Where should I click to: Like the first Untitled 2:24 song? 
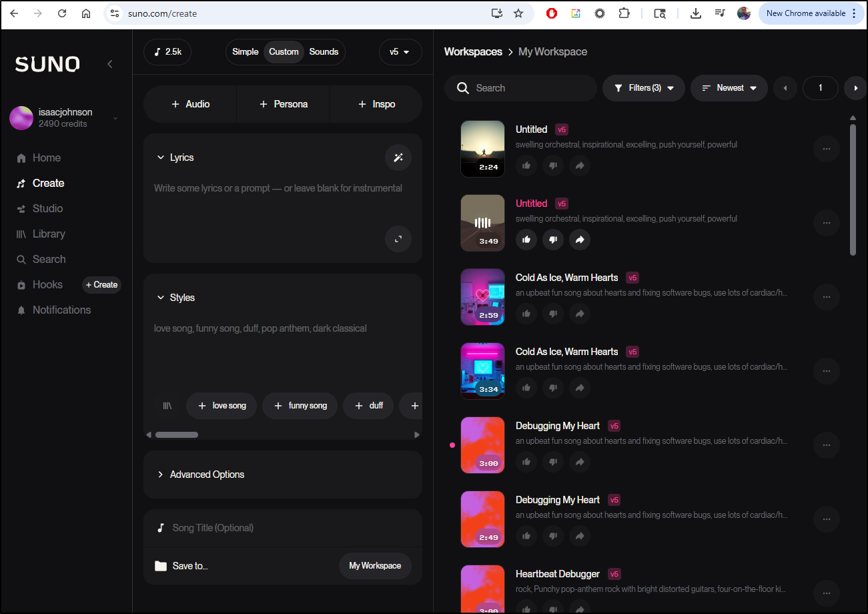coord(526,166)
